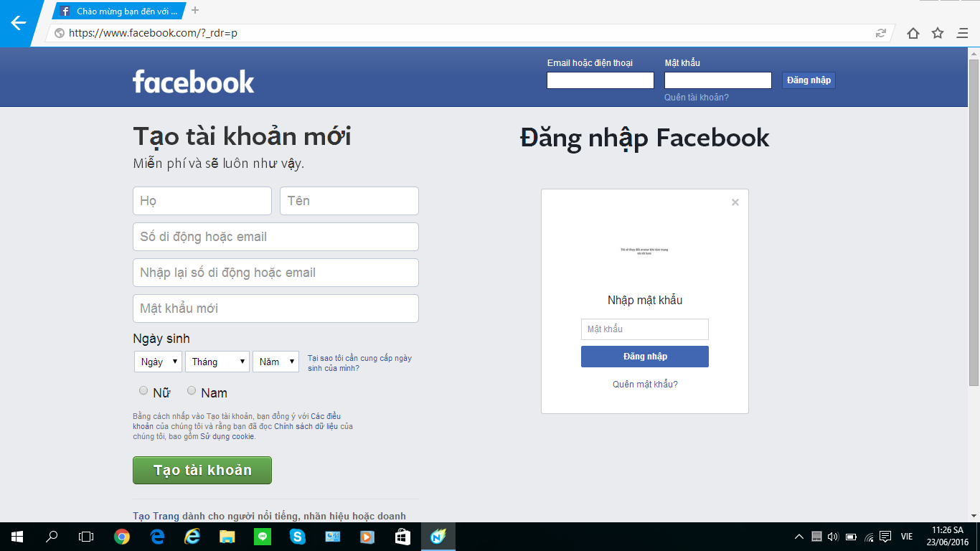Close the login popup with X

735,202
